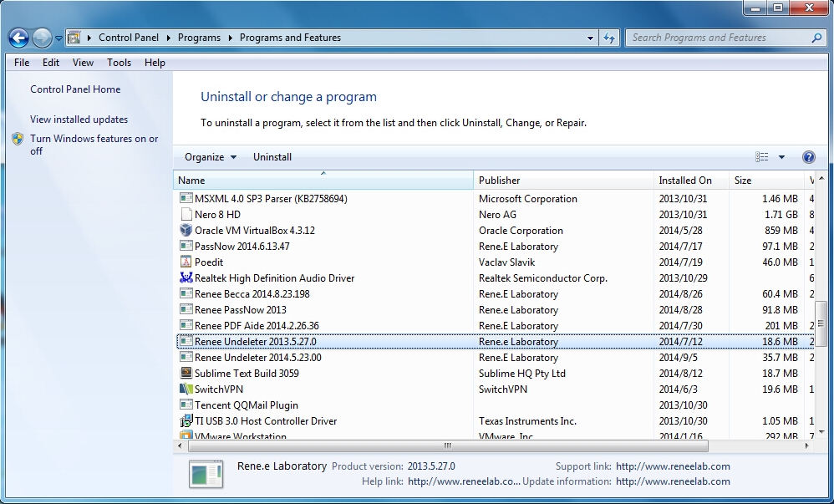Click the refresh button beside address bar
834x504 pixels.
pyautogui.click(x=609, y=38)
